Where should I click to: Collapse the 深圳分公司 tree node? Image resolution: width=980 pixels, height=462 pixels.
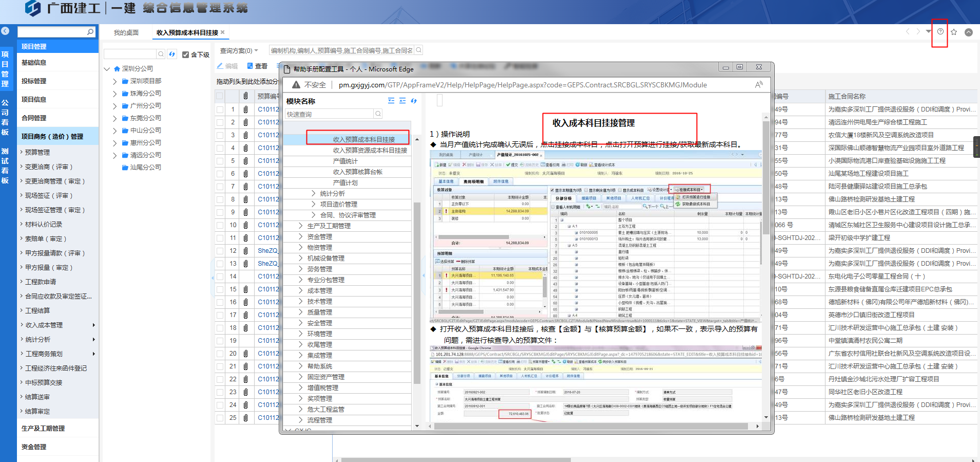tap(107, 68)
